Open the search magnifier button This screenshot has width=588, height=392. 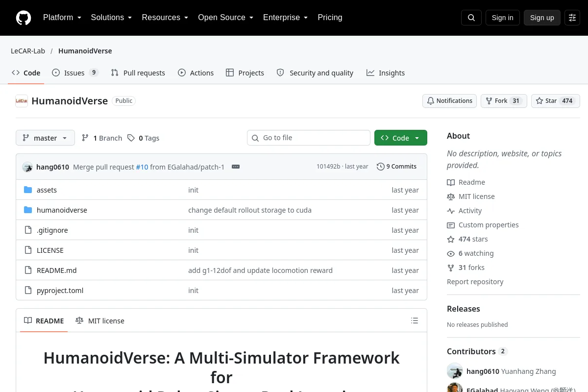471,18
